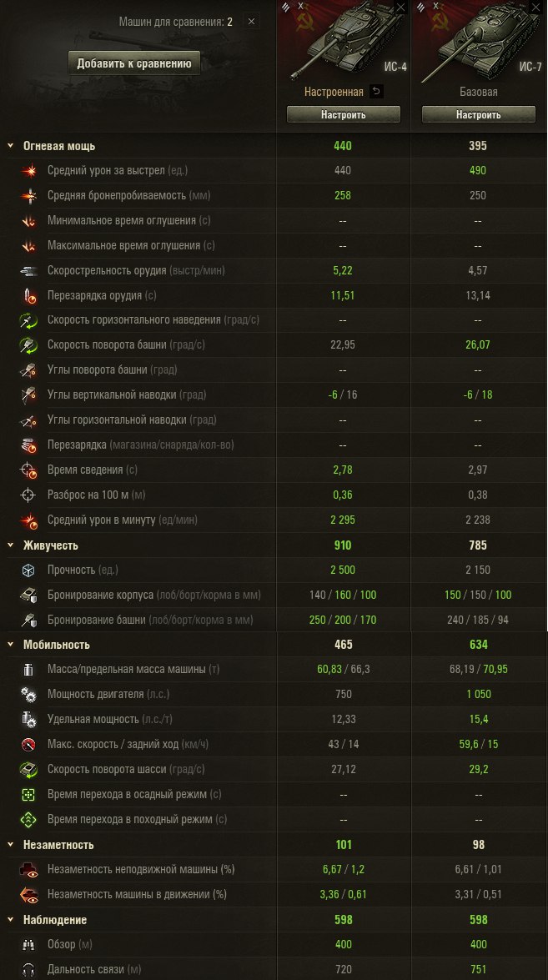Collapse the 'Незаметность' section
548x980 pixels.
[11, 845]
